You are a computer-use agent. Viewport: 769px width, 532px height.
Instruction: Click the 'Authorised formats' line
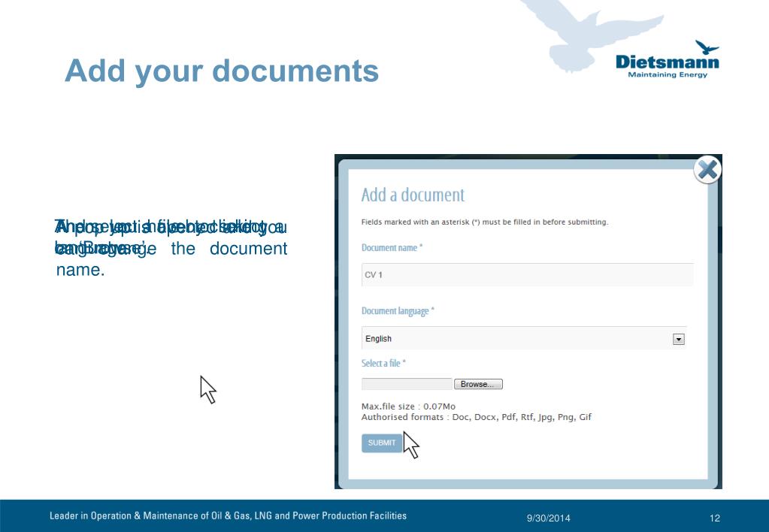(x=477, y=417)
